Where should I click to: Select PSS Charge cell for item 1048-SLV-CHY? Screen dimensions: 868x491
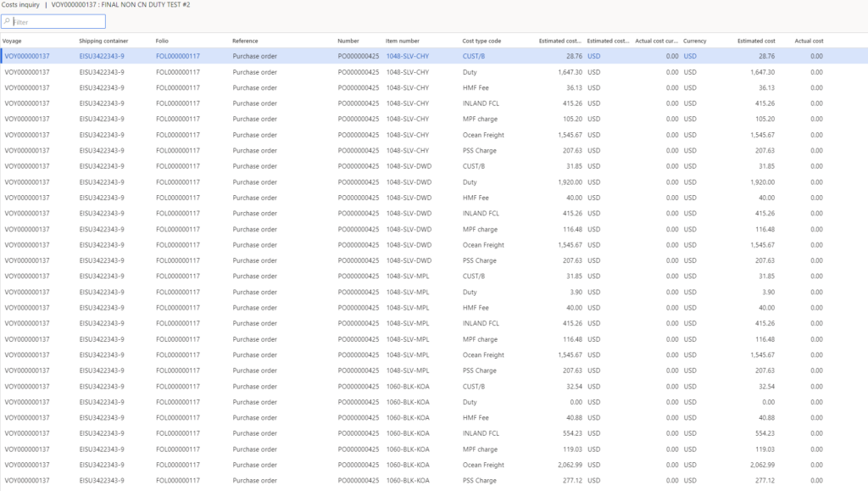[480, 151]
